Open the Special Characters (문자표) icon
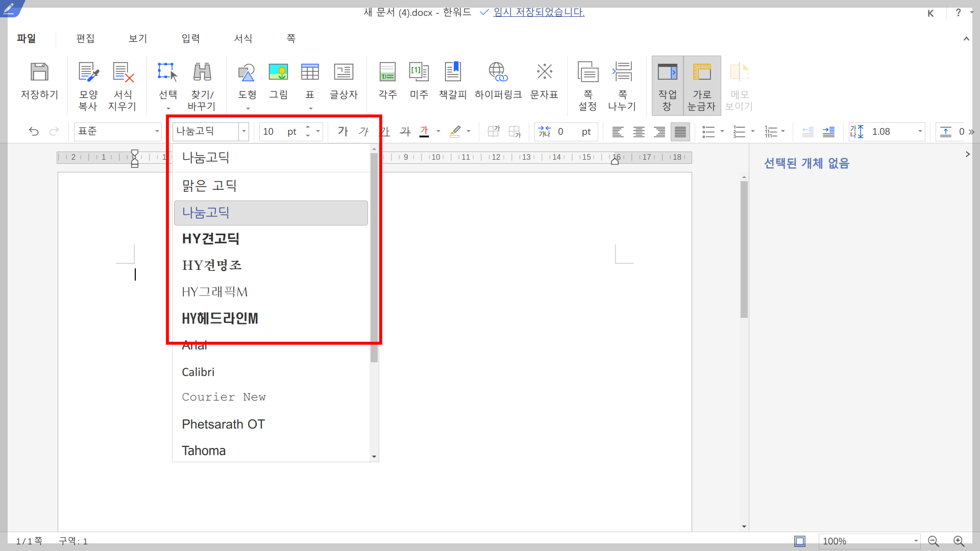Image resolution: width=980 pixels, height=551 pixels. tap(544, 72)
